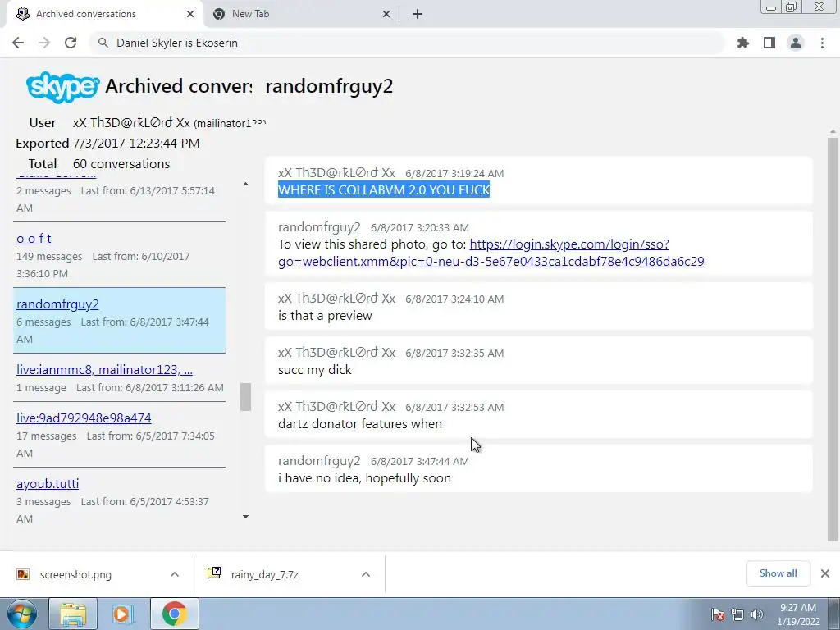Click timestamp 6/8/2017 3:47:44 AM in message
Viewport: 840px width, 630px height.
point(419,461)
